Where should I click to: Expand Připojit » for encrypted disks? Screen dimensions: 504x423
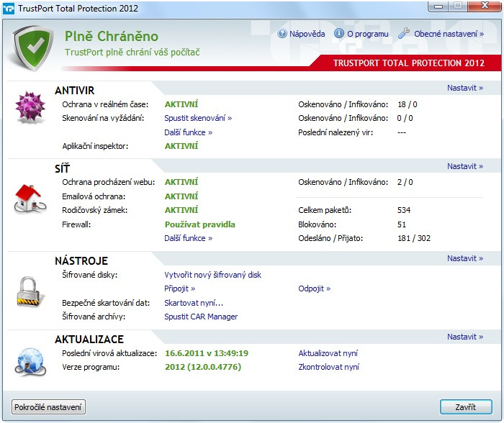180,288
